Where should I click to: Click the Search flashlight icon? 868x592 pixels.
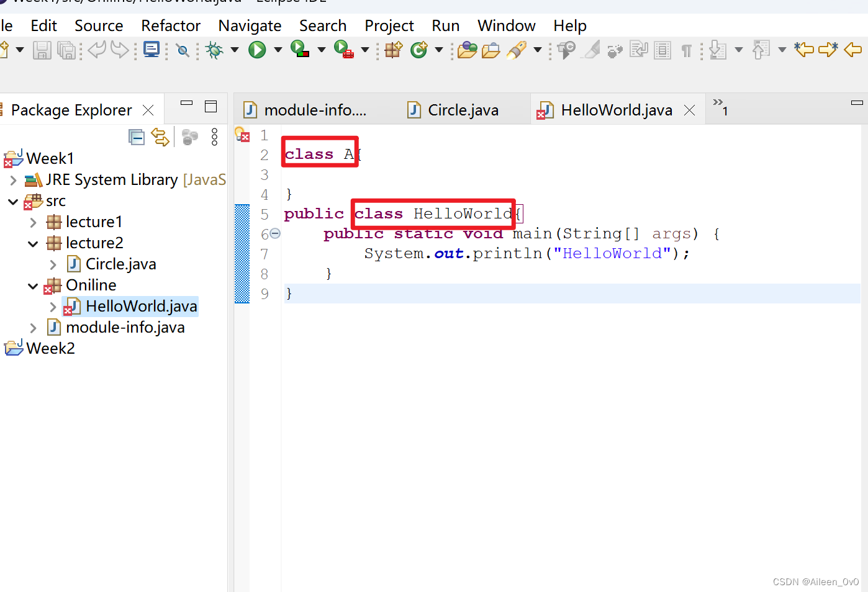[x=517, y=50]
